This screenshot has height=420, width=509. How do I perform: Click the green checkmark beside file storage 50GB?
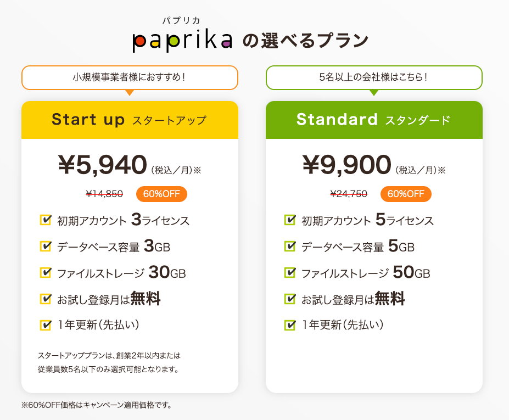tap(290, 272)
